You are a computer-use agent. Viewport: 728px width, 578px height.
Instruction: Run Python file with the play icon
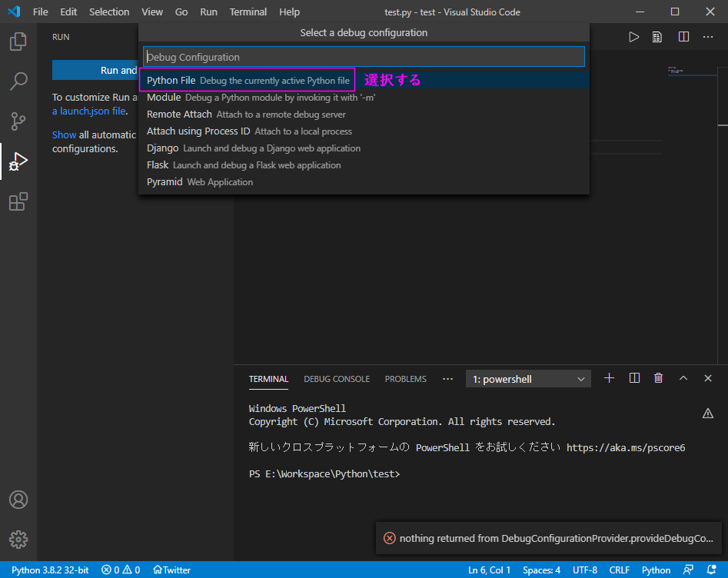[x=633, y=37]
